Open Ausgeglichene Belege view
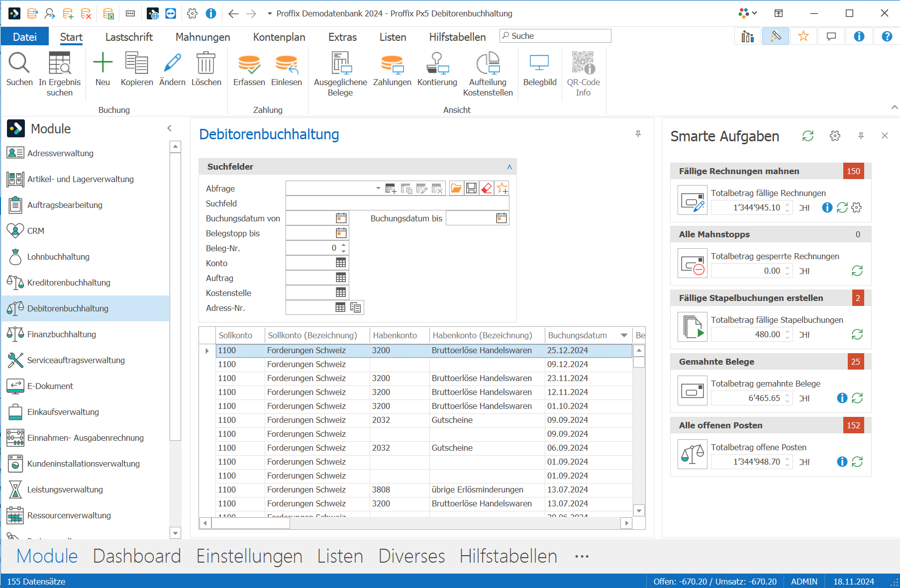The image size is (900, 588). [x=341, y=63]
